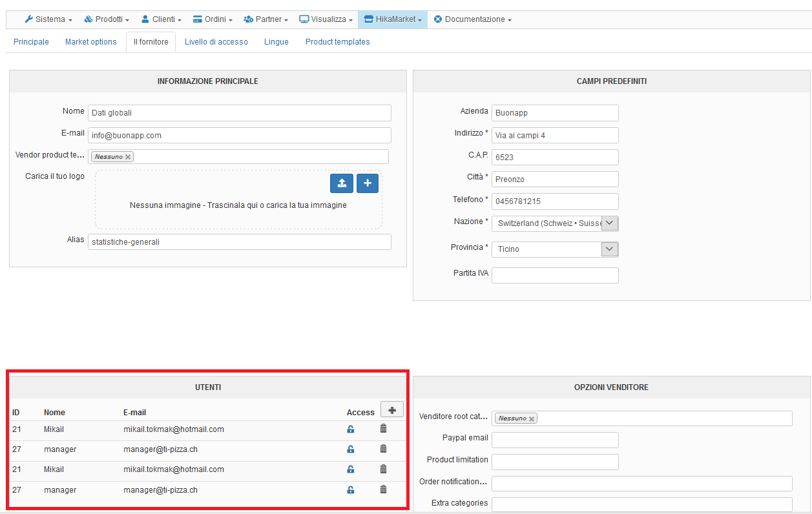
Task: Delete the first Mikail user row
Action: (x=383, y=429)
